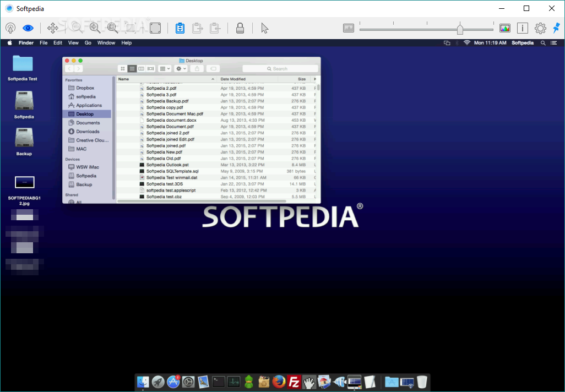Select Documents in Finder sidebar

[x=88, y=123]
